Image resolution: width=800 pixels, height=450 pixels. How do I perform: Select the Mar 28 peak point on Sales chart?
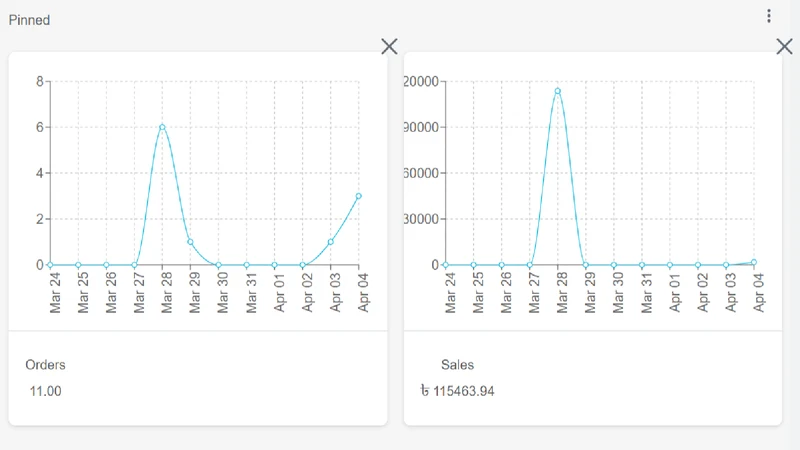pyautogui.click(x=558, y=91)
